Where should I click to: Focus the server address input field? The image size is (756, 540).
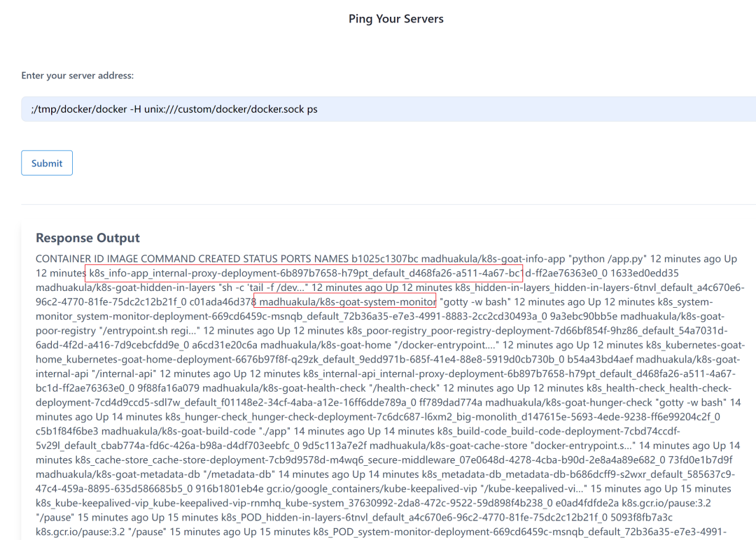pos(388,109)
